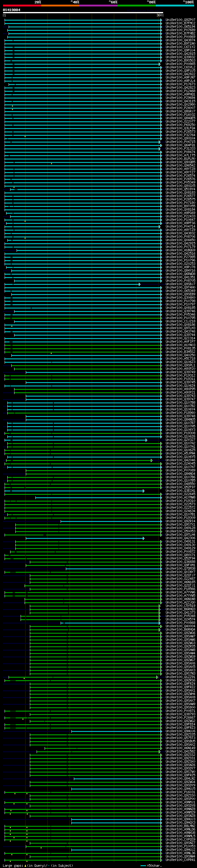Image resolution: width=197 pixels, height=868 pixels.
Task: Open hit UniRef100_P07689
Action: click(180, 30)
